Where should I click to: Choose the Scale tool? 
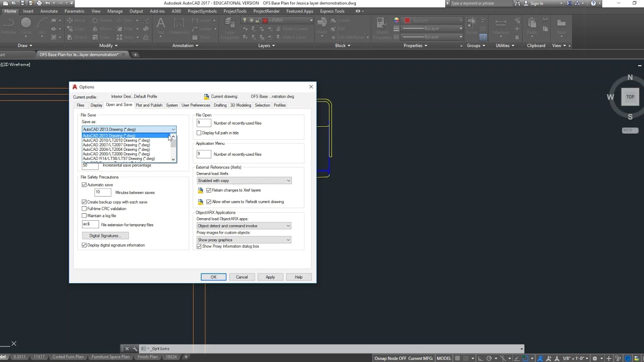pyautogui.click(x=101, y=37)
